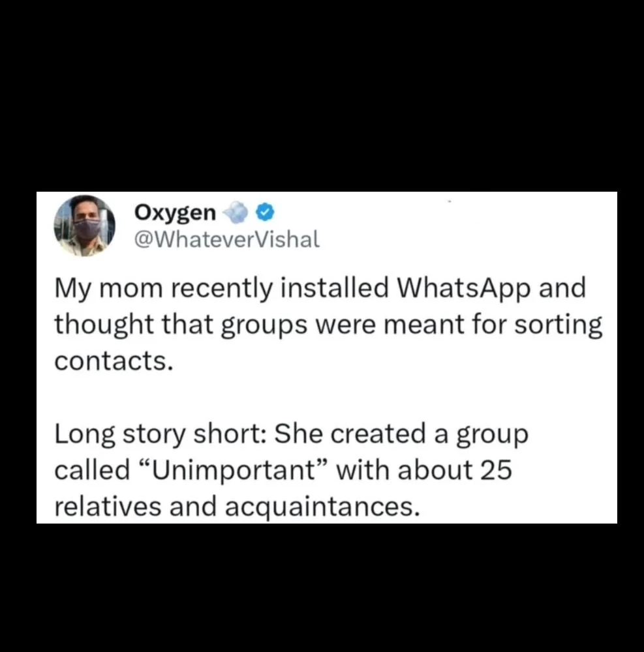This screenshot has width=644, height=652.
Task: Click the blue verified checkmark badge
Action: coord(266,212)
